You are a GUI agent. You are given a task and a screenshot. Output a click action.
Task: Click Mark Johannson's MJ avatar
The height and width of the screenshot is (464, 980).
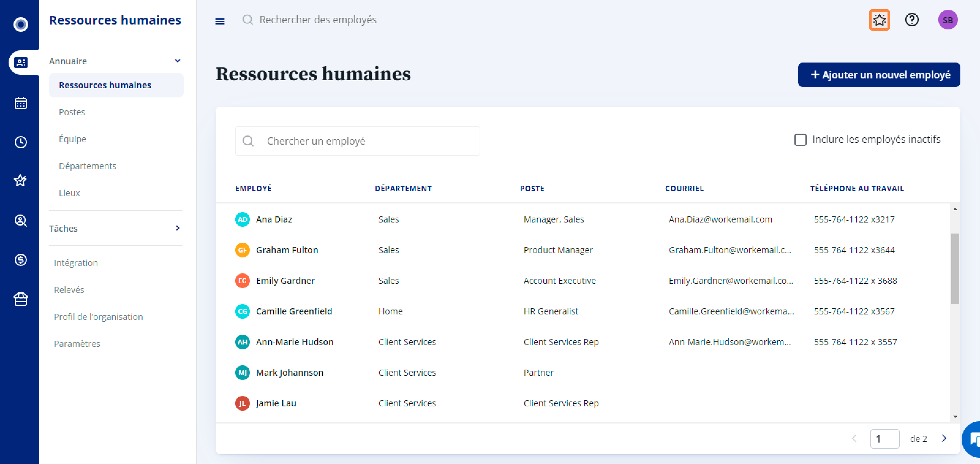click(242, 373)
